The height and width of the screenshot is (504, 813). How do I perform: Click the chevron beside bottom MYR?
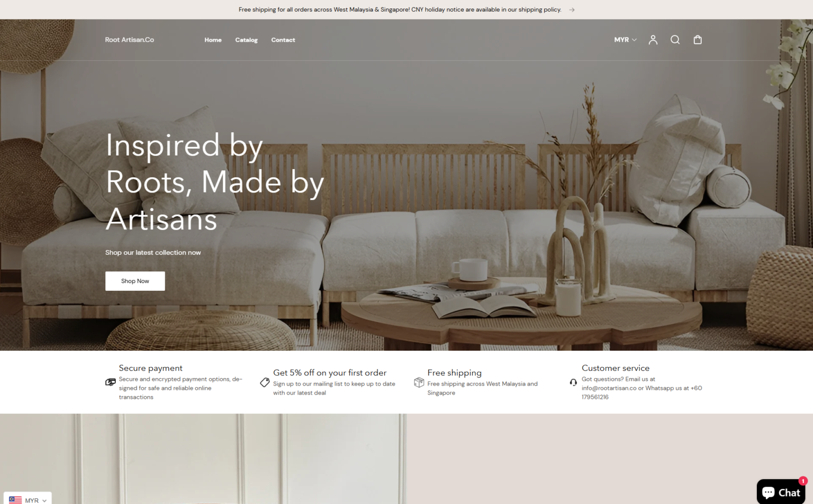[x=44, y=500]
